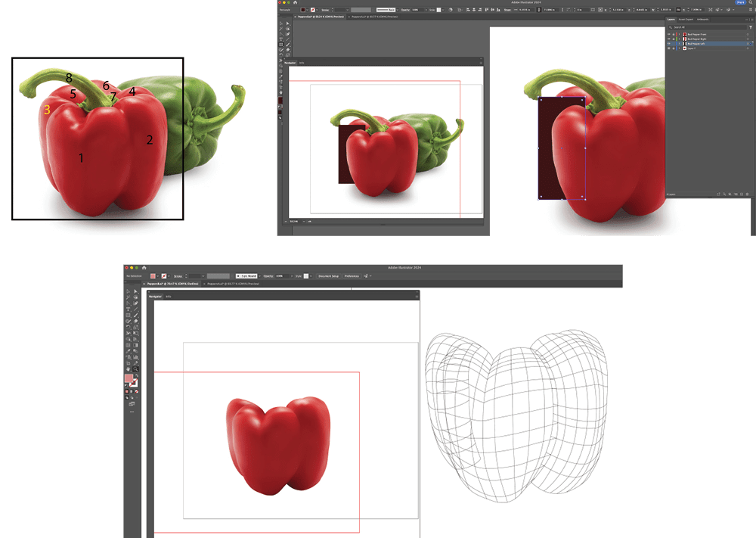Select the Hand tool in the toolbar
The width and height of the screenshot is (756, 538).
tap(127, 369)
